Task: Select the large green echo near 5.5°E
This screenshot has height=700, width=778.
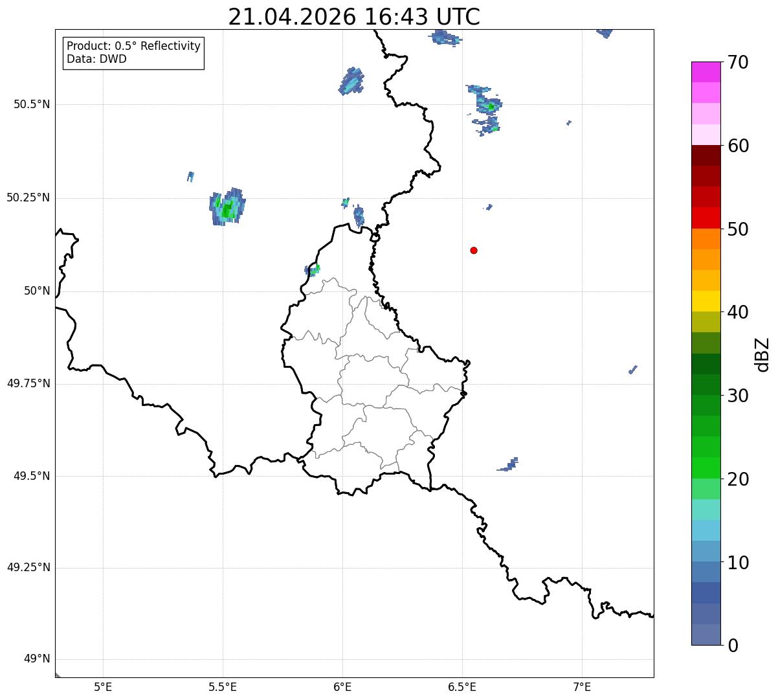Action: pyautogui.click(x=227, y=207)
